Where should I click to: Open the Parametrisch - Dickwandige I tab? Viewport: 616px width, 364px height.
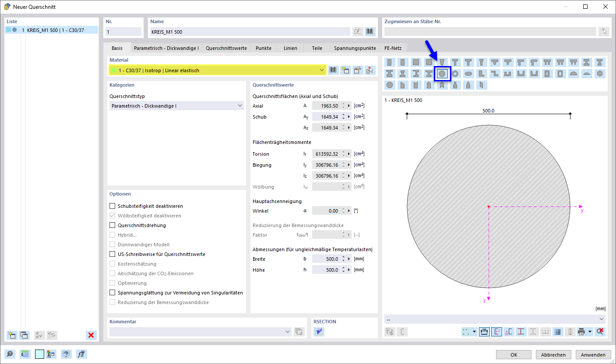(x=166, y=48)
